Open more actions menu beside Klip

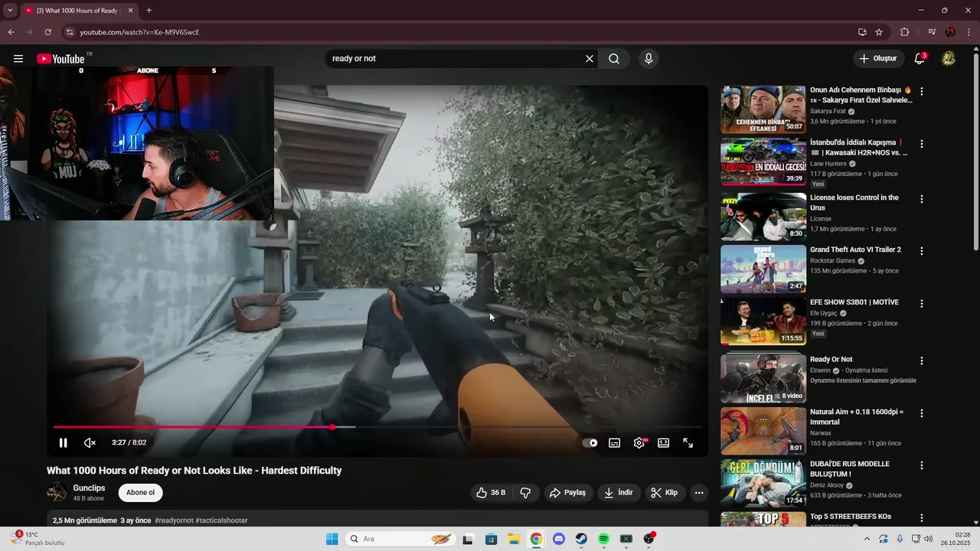(699, 493)
